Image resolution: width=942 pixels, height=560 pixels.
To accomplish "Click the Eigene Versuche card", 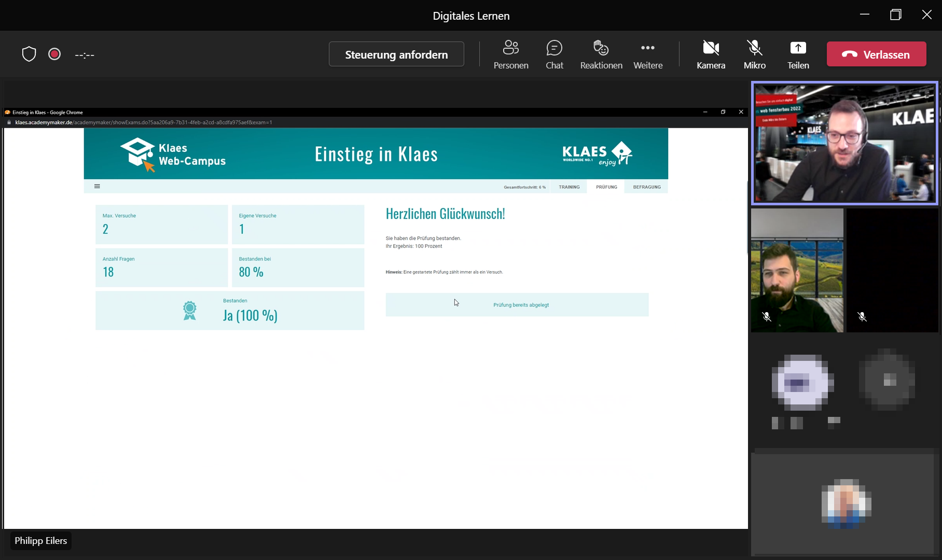I will [x=298, y=225].
